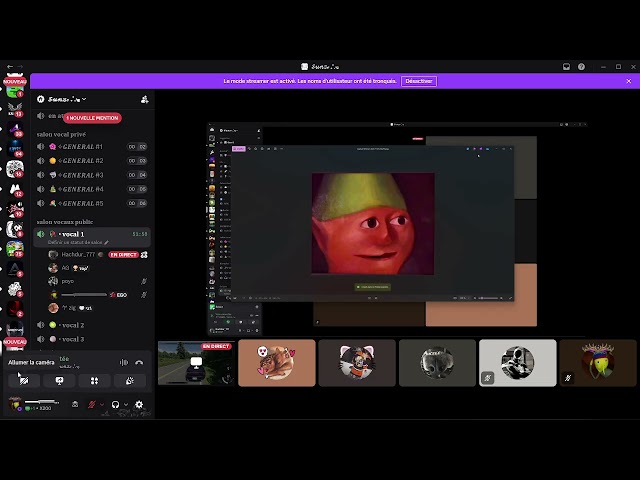Jump to 1 NOUVELLE MENTION pill
640x480 pixels.
tap(93, 118)
